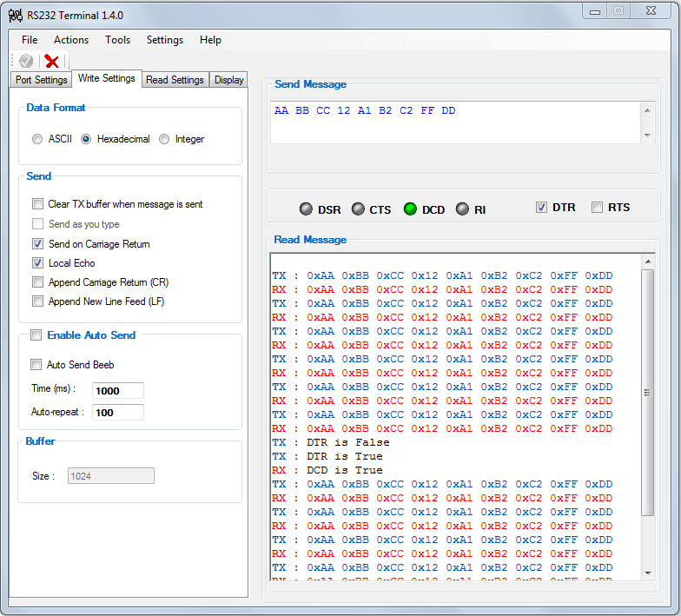
Task: Click the CTS status indicator LED
Action: click(x=358, y=209)
